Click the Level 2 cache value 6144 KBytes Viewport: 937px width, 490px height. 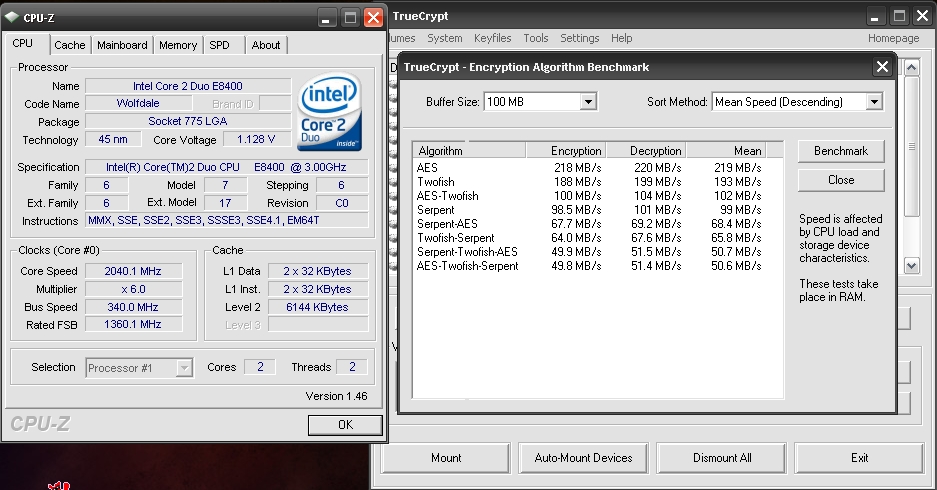(x=317, y=307)
